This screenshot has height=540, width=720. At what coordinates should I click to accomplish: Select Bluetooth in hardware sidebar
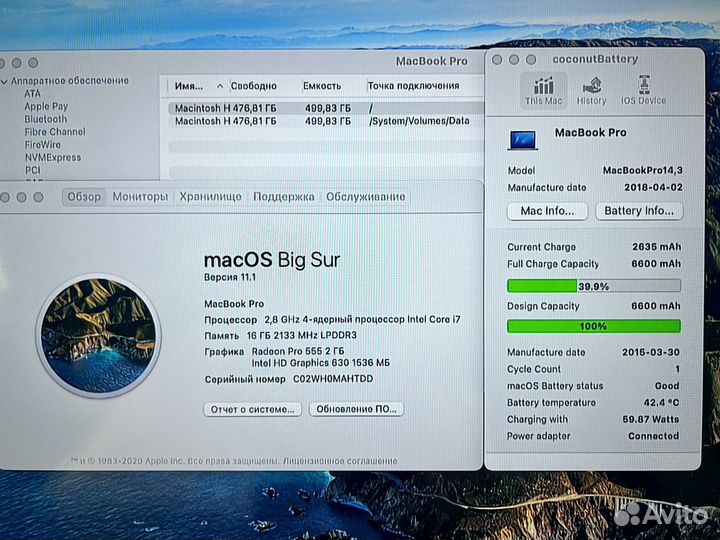(45, 119)
